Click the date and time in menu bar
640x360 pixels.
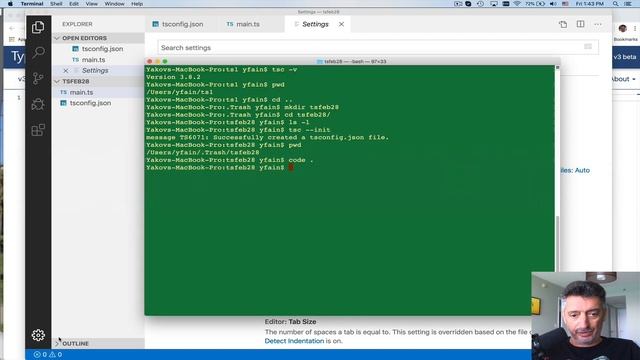tap(590, 4)
